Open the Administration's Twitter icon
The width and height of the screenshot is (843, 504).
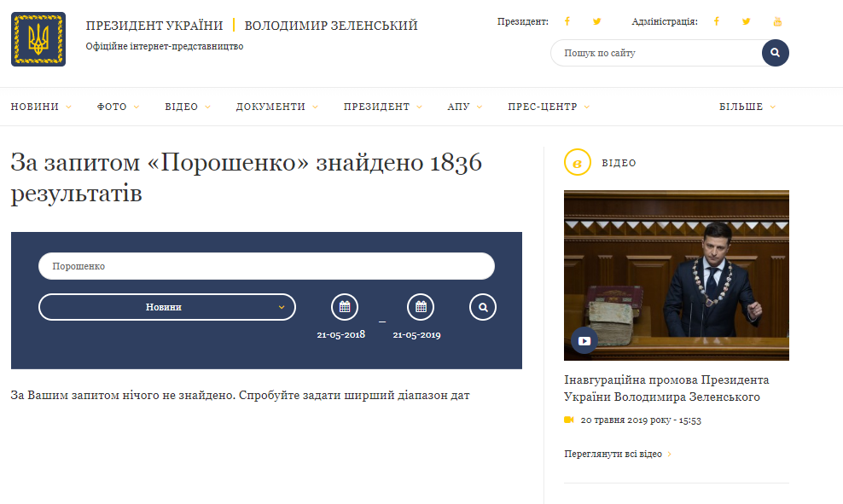click(x=747, y=21)
